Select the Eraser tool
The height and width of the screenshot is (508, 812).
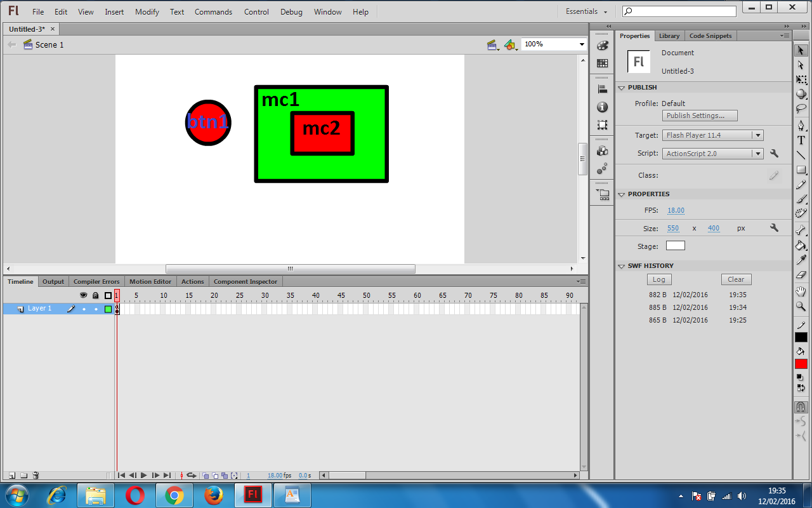point(801,274)
